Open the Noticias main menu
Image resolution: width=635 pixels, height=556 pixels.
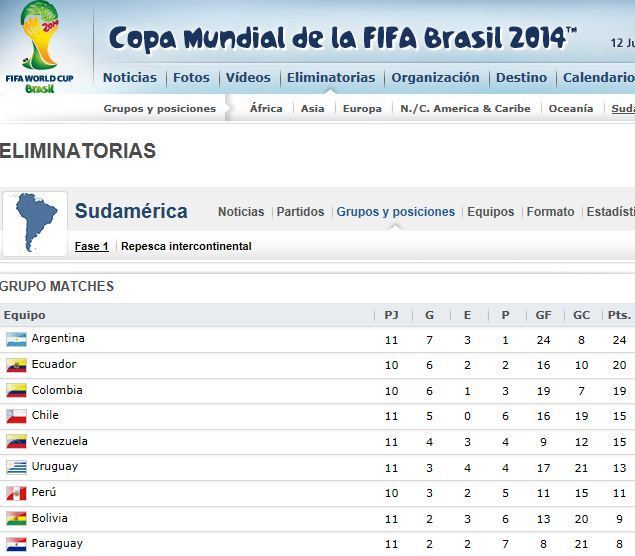point(130,78)
